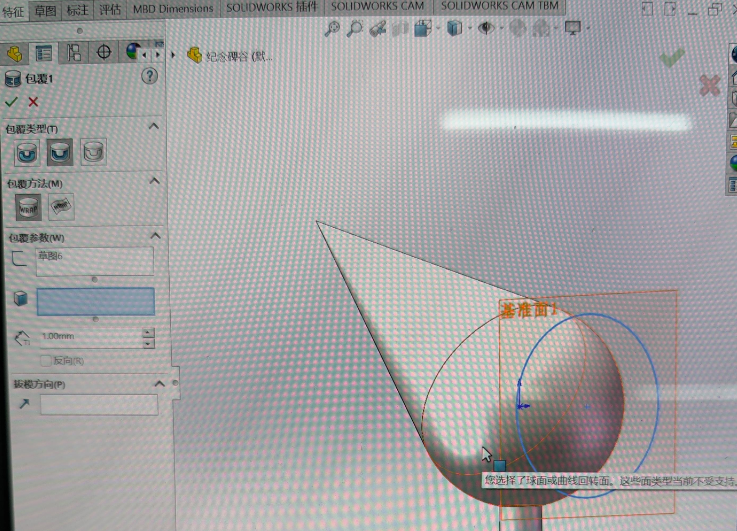Image resolution: width=737 pixels, height=531 pixels.
Task: Choose the Analytical wrap method icon
Action: point(27,207)
